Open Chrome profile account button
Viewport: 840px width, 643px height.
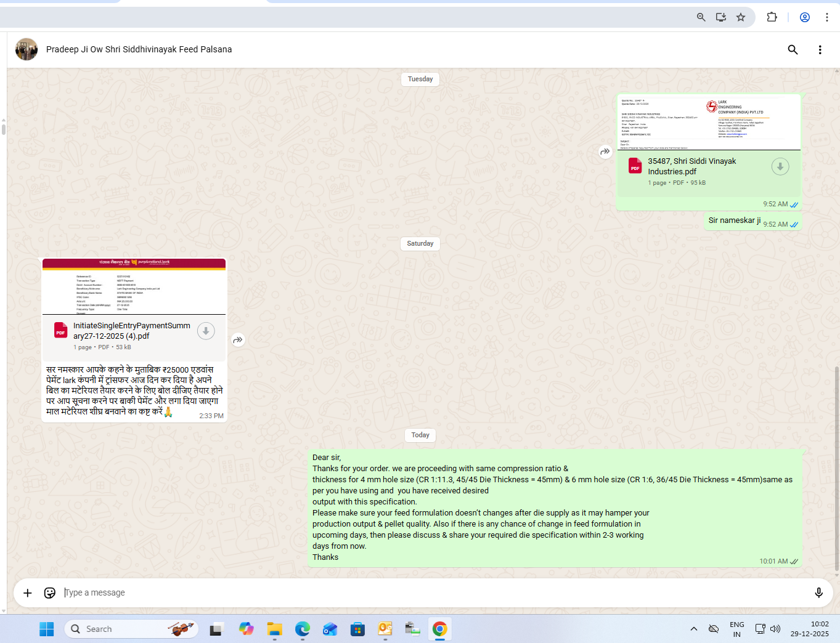click(x=804, y=17)
